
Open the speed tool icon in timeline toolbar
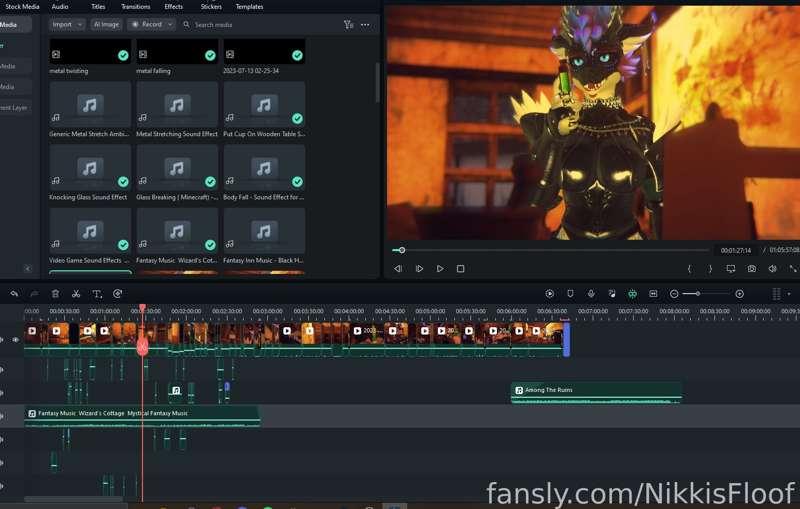click(x=117, y=294)
